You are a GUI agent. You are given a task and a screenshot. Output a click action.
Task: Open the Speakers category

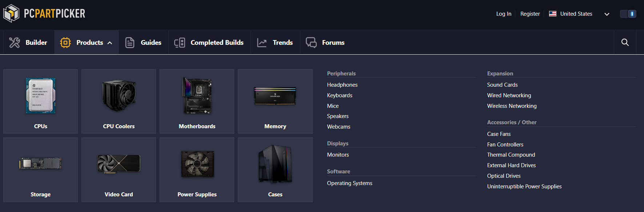[338, 116]
